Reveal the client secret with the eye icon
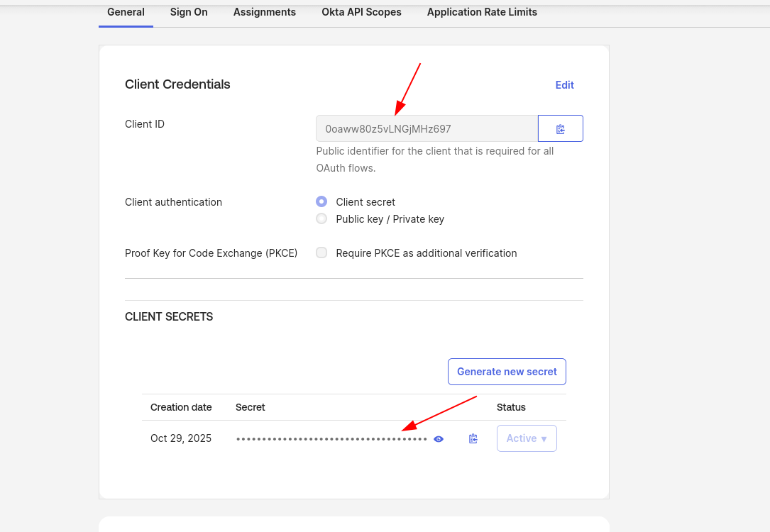This screenshot has width=770, height=532. 438,439
